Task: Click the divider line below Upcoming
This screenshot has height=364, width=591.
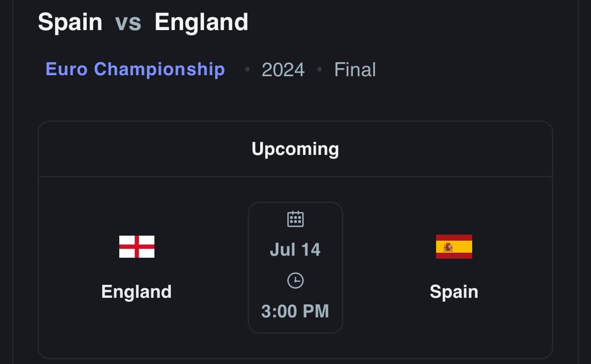Action: 296,176
